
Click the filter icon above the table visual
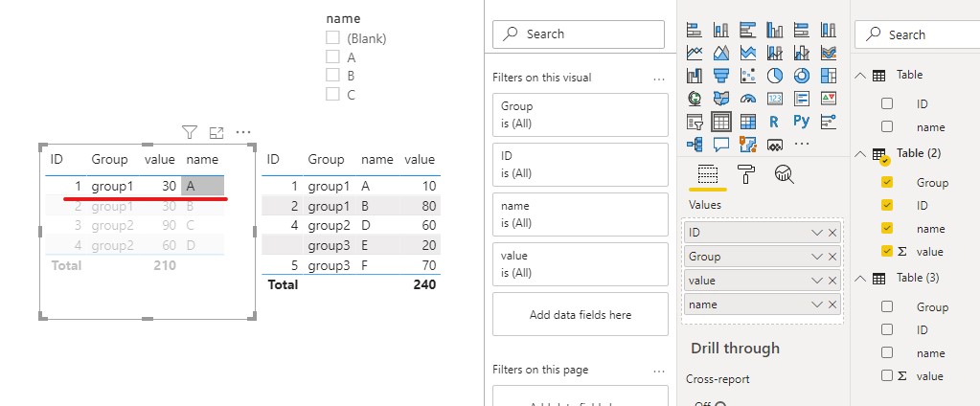(x=190, y=132)
